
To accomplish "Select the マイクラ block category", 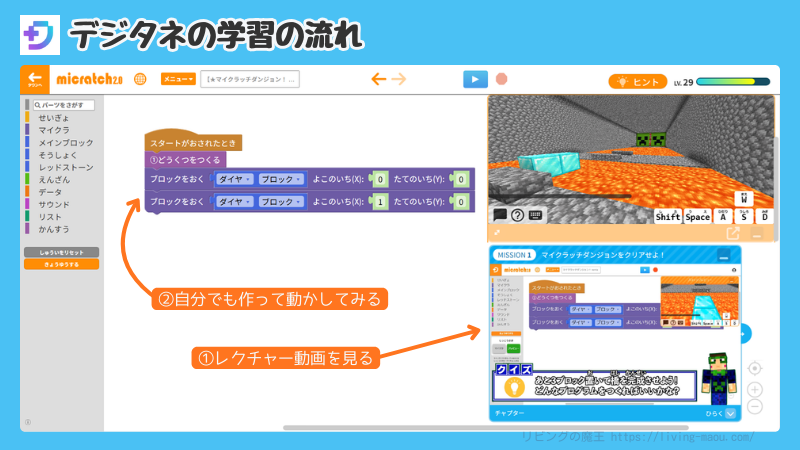I will coord(53,130).
